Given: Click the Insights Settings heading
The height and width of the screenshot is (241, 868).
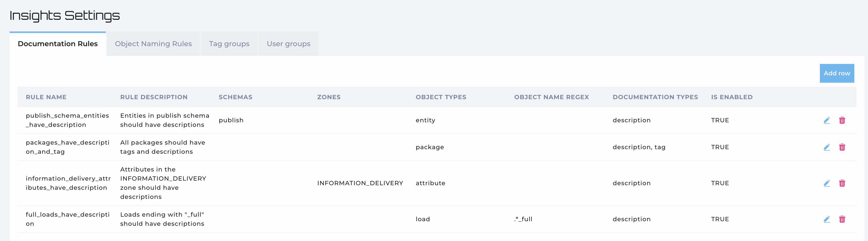Looking at the screenshot, I should coord(65,15).
